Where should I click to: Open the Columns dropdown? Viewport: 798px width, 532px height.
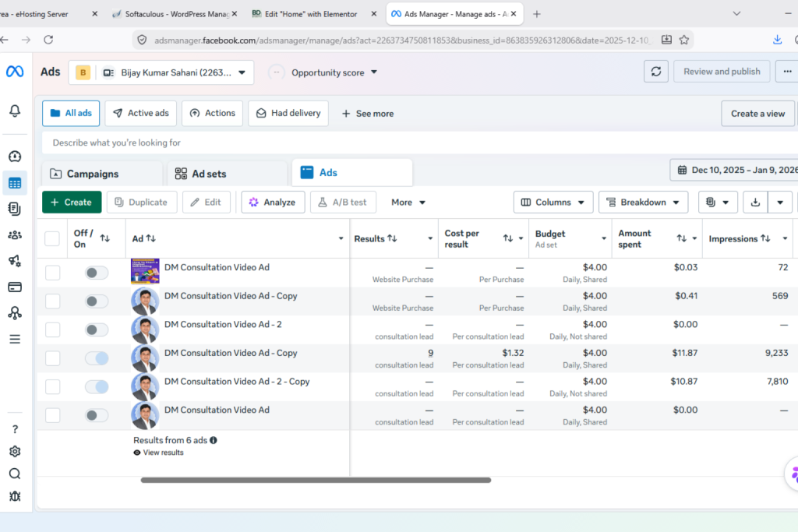pos(553,203)
